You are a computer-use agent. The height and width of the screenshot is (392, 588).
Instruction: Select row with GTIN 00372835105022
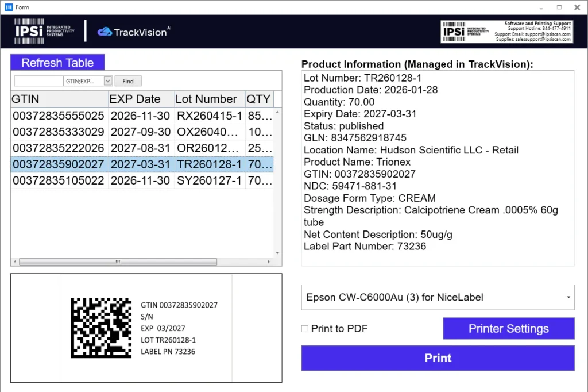(x=142, y=180)
